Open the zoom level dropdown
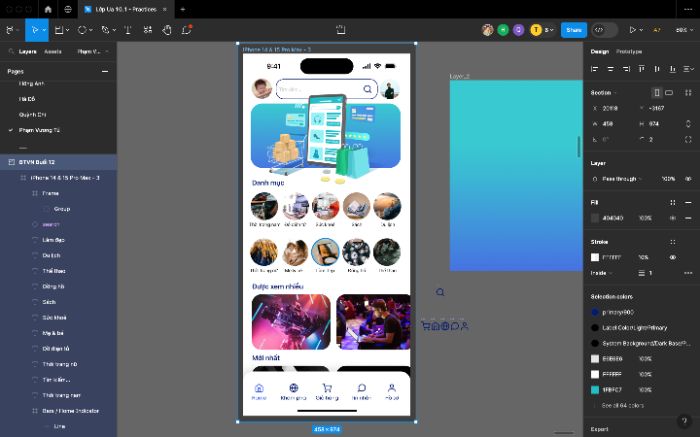The height and width of the screenshot is (437, 700). pyautogui.click(x=684, y=30)
